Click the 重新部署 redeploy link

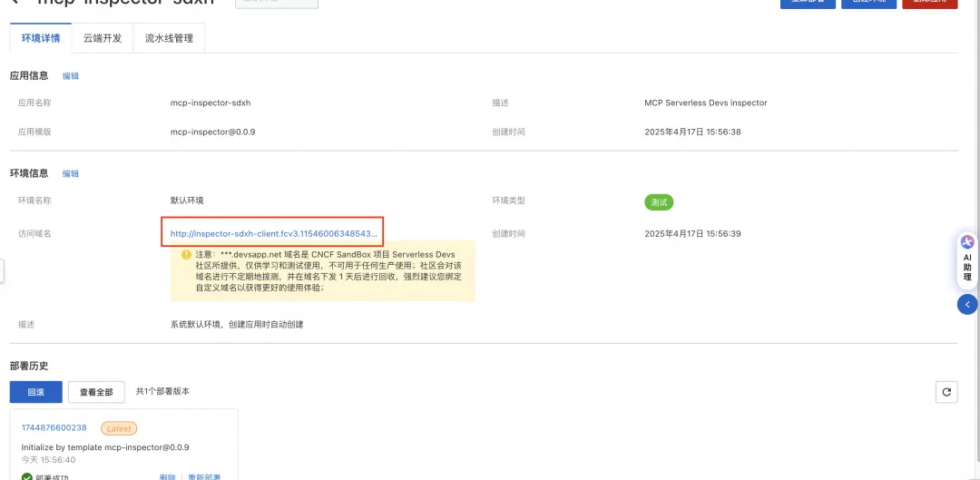pos(204,477)
